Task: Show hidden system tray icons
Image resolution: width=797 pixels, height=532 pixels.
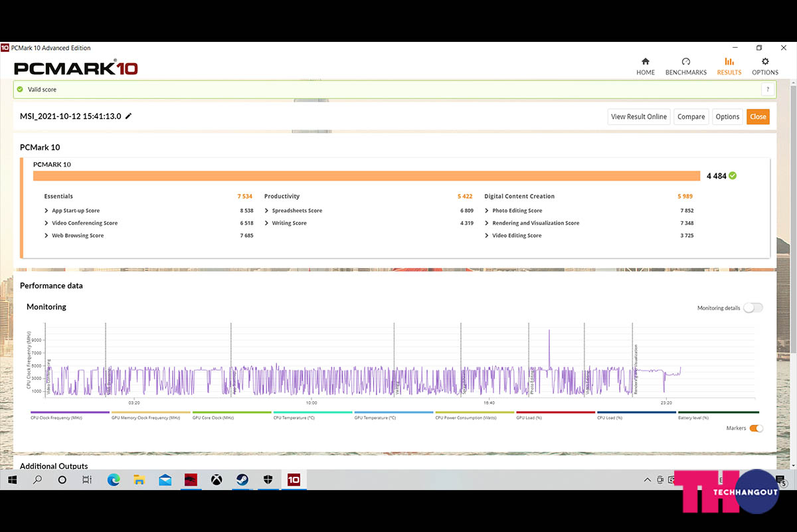Action: click(x=648, y=480)
